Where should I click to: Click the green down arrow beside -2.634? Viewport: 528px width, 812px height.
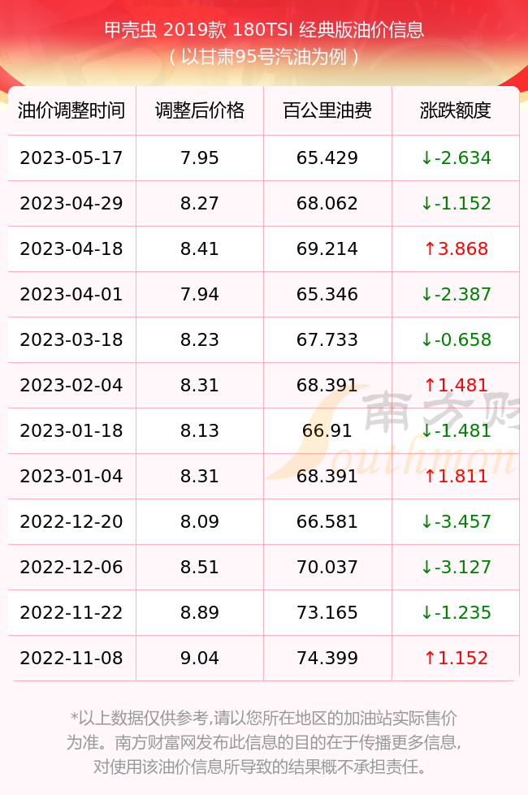[x=427, y=158]
